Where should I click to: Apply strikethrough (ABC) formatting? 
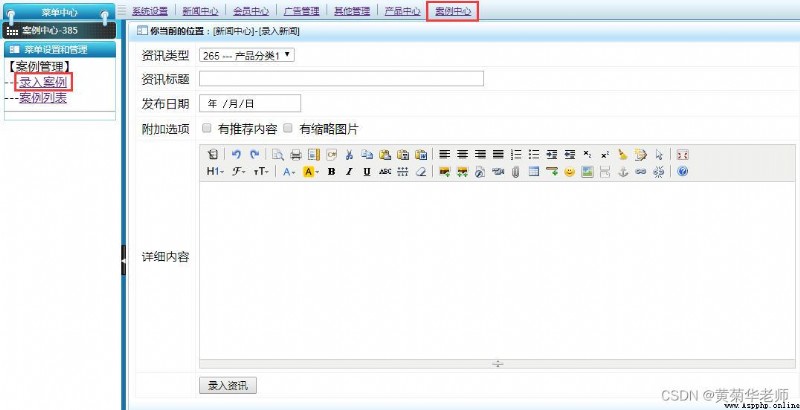[x=385, y=172]
